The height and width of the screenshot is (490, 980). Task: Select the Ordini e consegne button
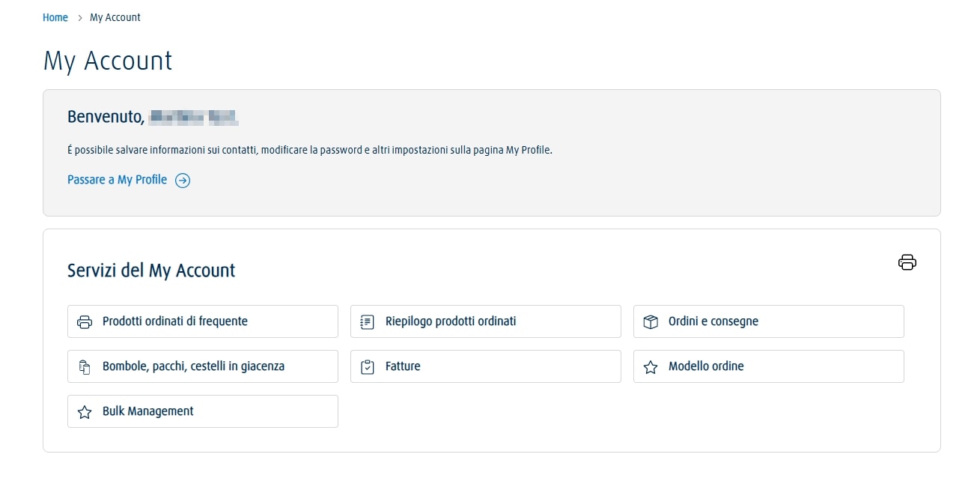[713, 321]
